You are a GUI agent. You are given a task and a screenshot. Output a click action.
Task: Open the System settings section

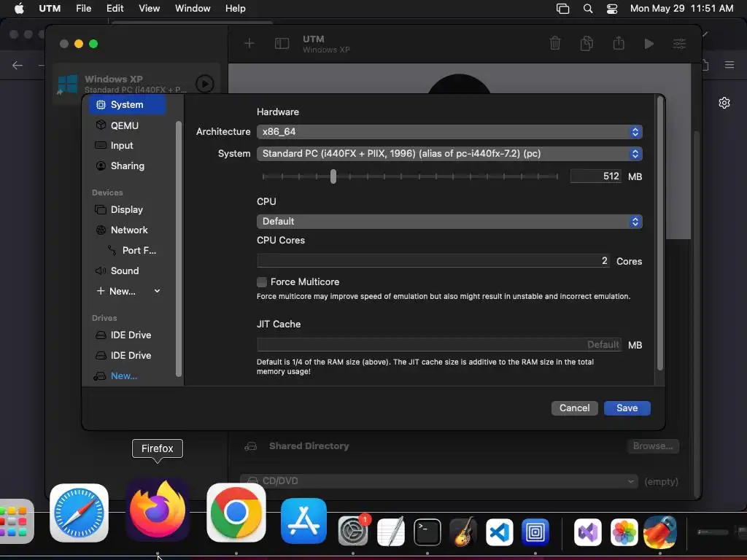(x=127, y=105)
